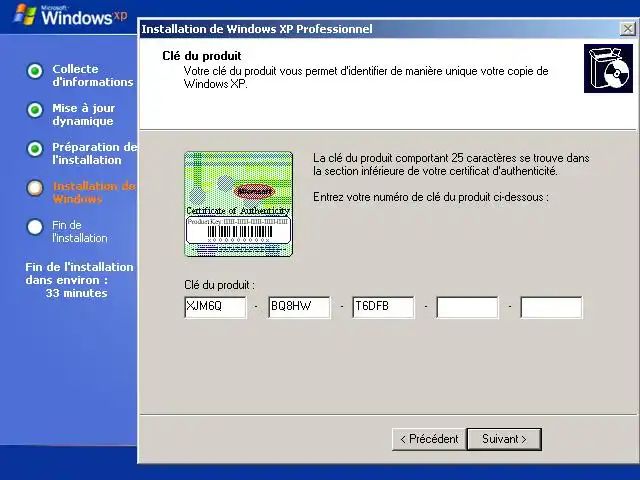Click the active indicator beside Installation de Windows

35,188
